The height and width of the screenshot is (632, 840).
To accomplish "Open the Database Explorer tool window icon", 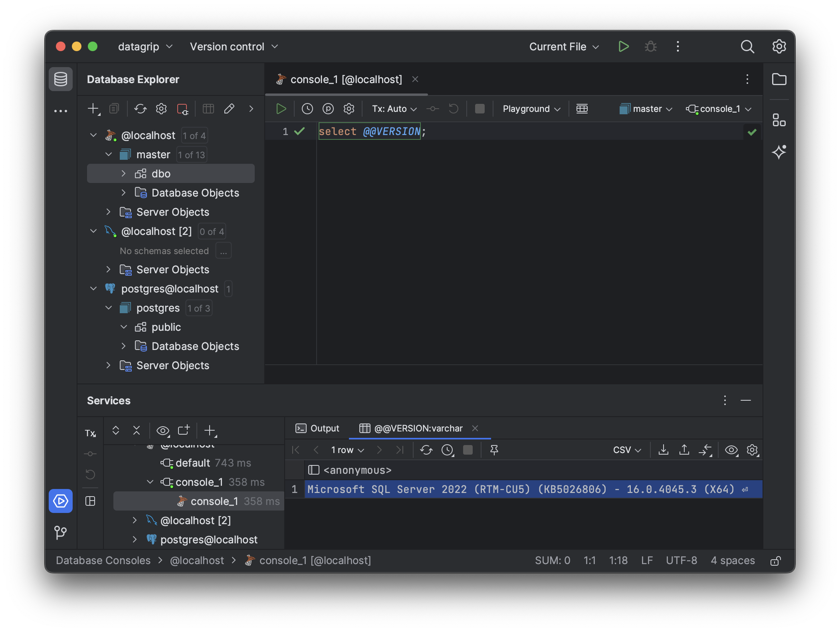I will [x=61, y=79].
